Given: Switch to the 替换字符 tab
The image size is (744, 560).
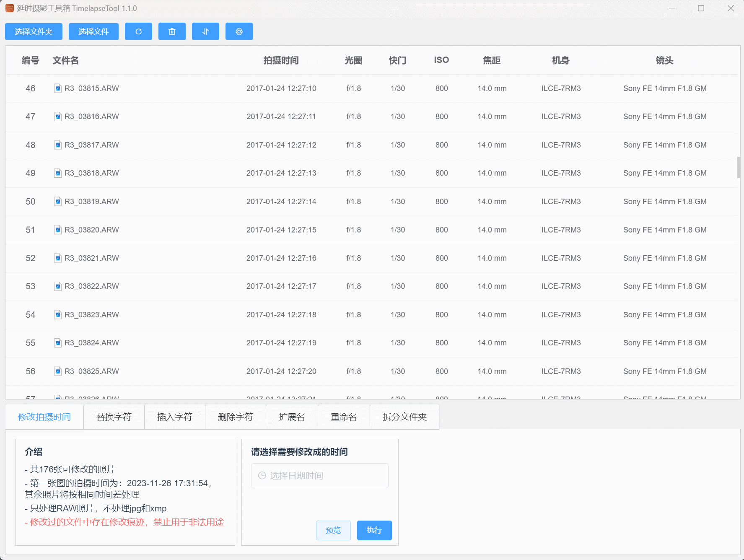Looking at the screenshot, I should (x=114, y=417).
